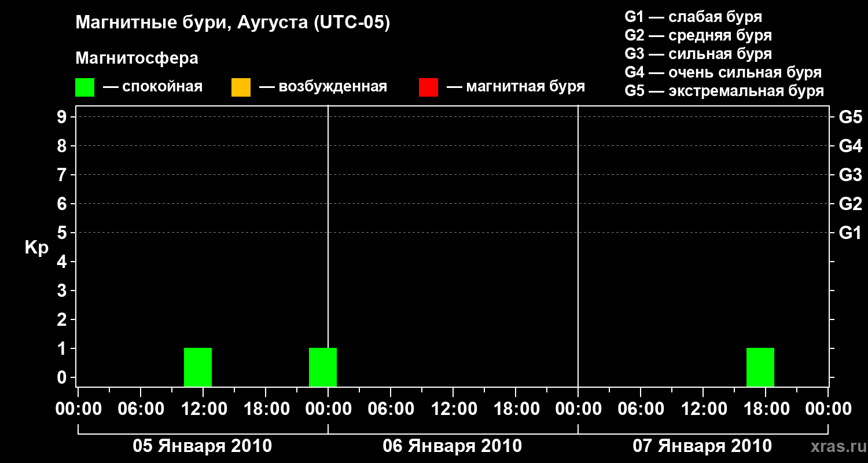Click the 'G4 — очень сильная буря' legend line
The image size is (868, 463).
pos(723,72)
